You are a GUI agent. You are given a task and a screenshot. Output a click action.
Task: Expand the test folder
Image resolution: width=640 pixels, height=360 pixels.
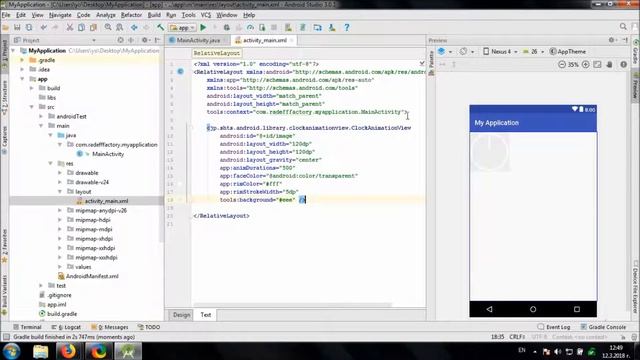[x=41, y=285]
